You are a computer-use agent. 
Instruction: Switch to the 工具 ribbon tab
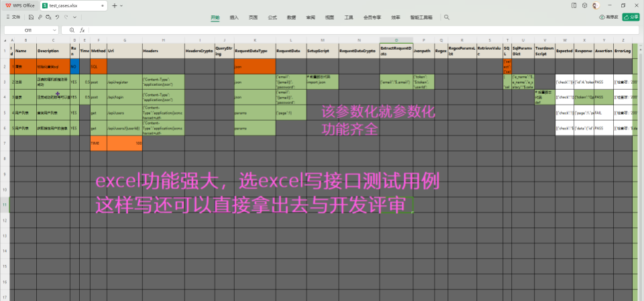pos(349,17)
